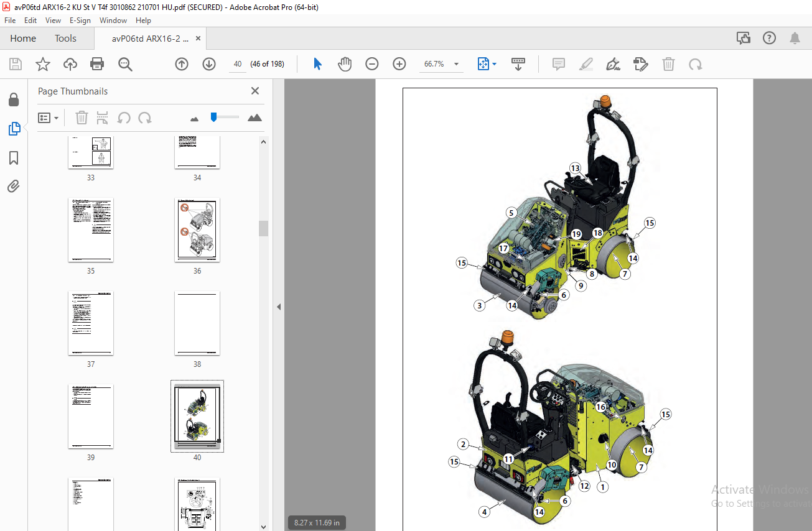Upload the file with the cloud icon
This screenshot has height=531, width=812.
(70, 64)
